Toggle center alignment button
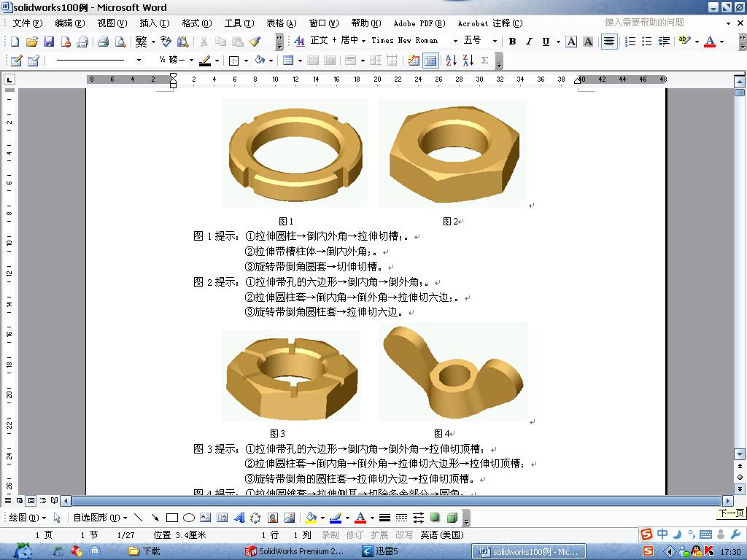This screenshot has width=747, height=560. 609,42
